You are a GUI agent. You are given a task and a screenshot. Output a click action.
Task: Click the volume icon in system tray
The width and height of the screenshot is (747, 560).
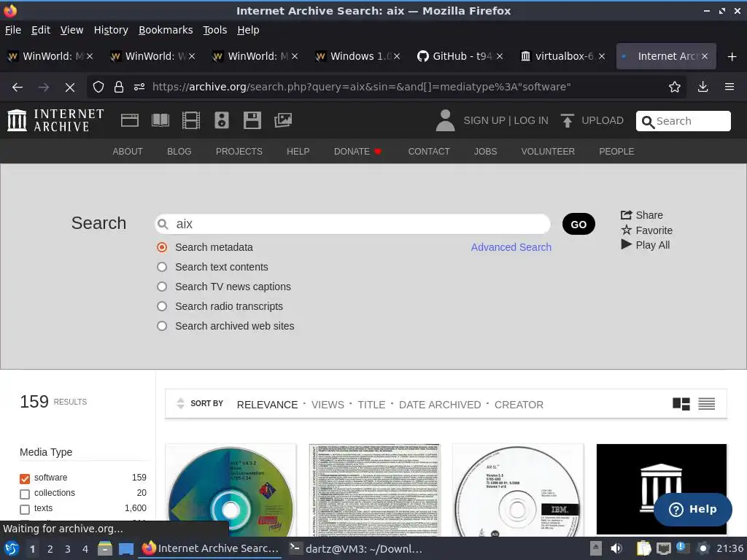616,548
